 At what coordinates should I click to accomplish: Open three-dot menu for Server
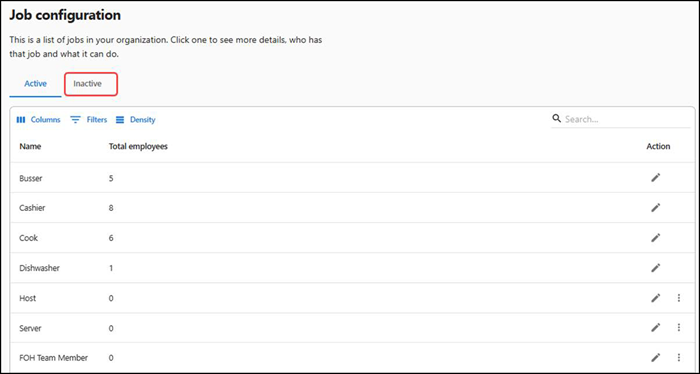click(x=679, y=328)
